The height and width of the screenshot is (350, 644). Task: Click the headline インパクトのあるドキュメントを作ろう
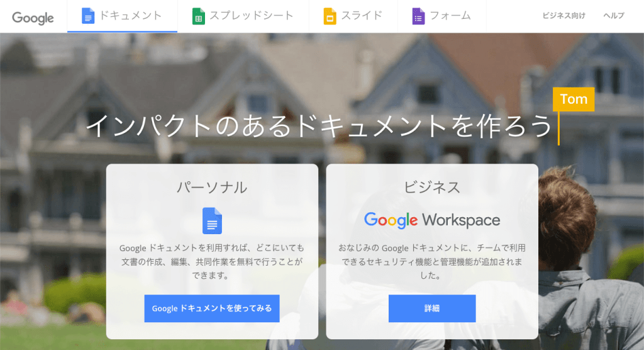(319, 125)
